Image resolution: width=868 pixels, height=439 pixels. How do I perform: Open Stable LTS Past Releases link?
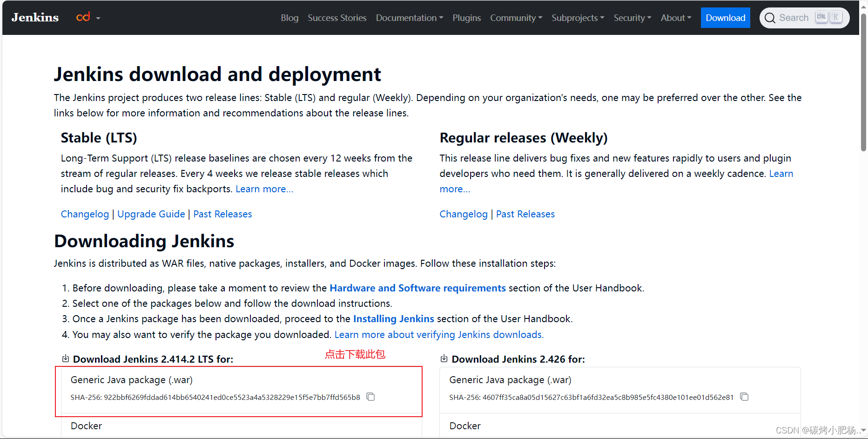click(x=222, y=214)
